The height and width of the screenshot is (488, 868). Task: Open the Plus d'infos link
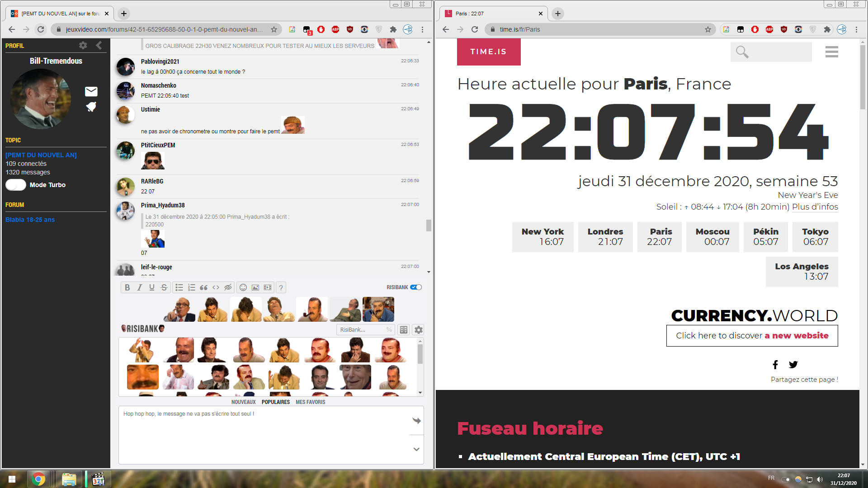point(815,207)
